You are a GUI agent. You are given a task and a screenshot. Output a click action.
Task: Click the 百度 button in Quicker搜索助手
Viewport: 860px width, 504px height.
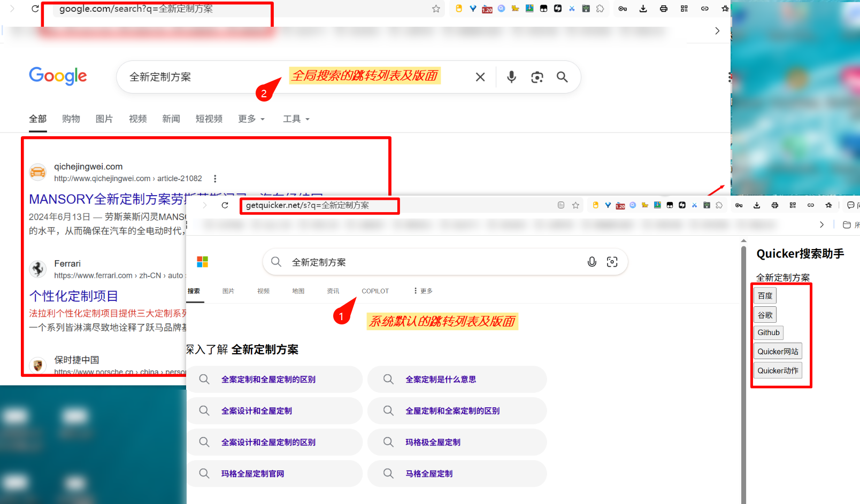765,296
